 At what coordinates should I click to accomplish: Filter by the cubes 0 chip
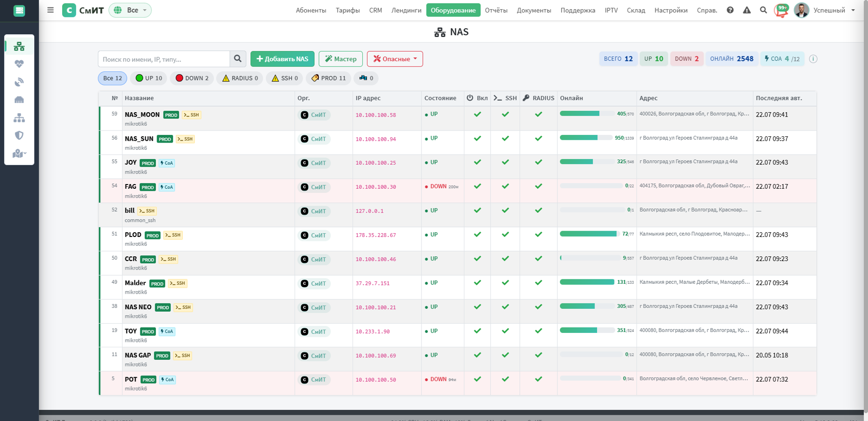click(x=366, y=78)
